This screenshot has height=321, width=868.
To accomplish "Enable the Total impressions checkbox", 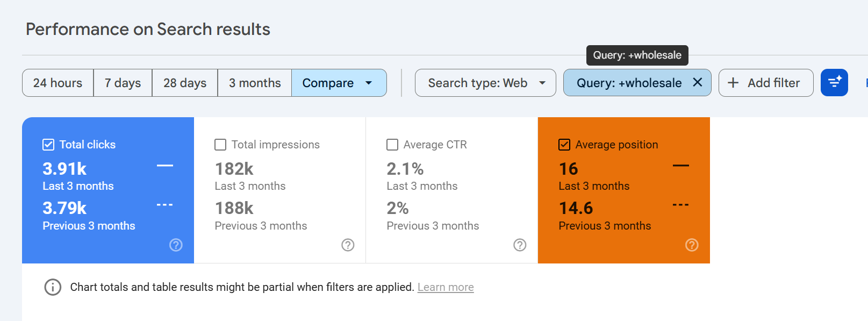I will click(220, 145).
